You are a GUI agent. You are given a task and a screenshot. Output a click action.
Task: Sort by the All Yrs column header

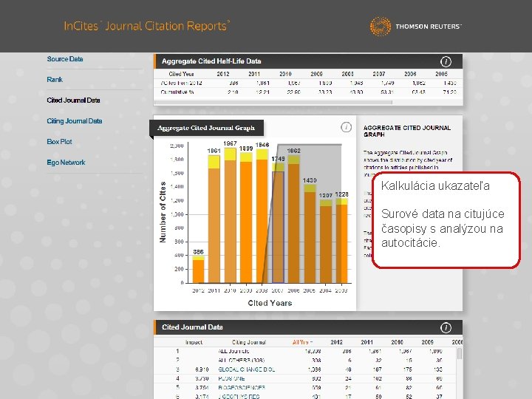point(302,342)
